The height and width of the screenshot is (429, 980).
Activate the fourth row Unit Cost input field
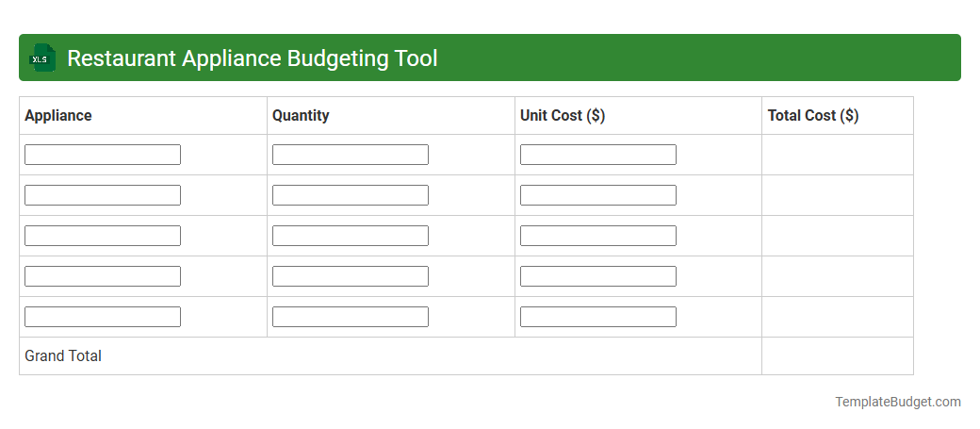pos(598,276)
